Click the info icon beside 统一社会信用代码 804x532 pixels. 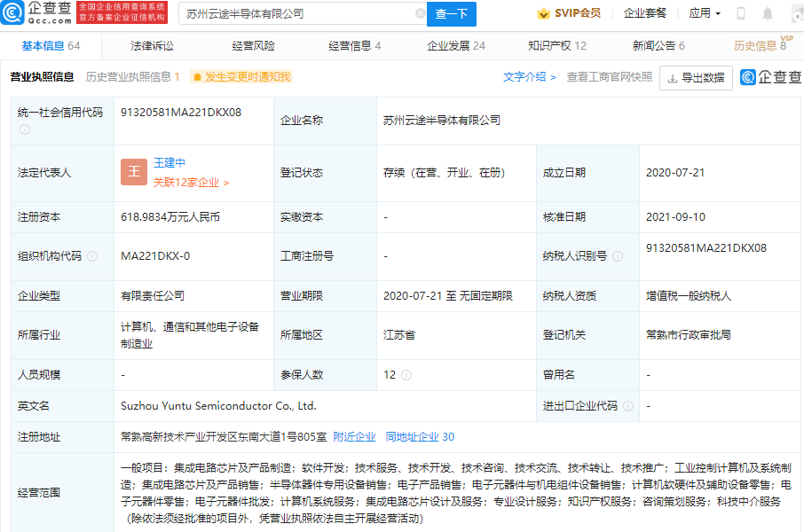point(25,129)
